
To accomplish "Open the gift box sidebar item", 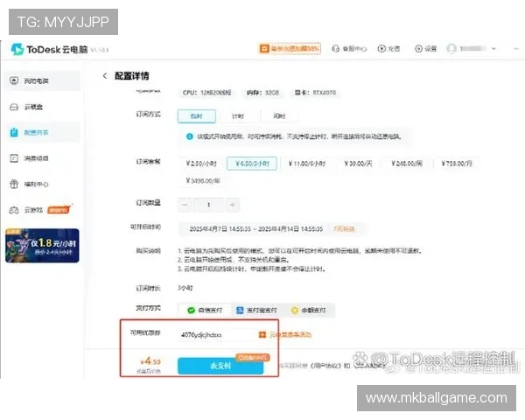I will pos(43,184).
